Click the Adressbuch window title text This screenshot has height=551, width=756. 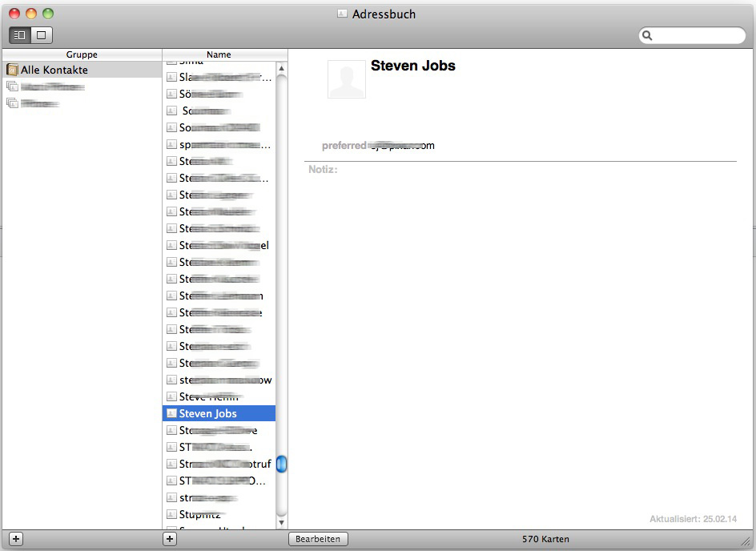(384, 14)
